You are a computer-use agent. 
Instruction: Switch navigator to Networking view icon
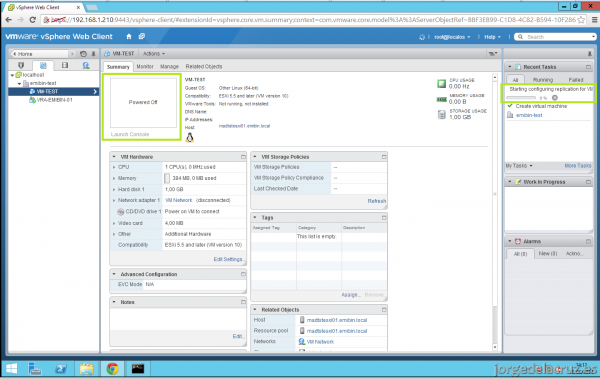[x=86, y=65]
